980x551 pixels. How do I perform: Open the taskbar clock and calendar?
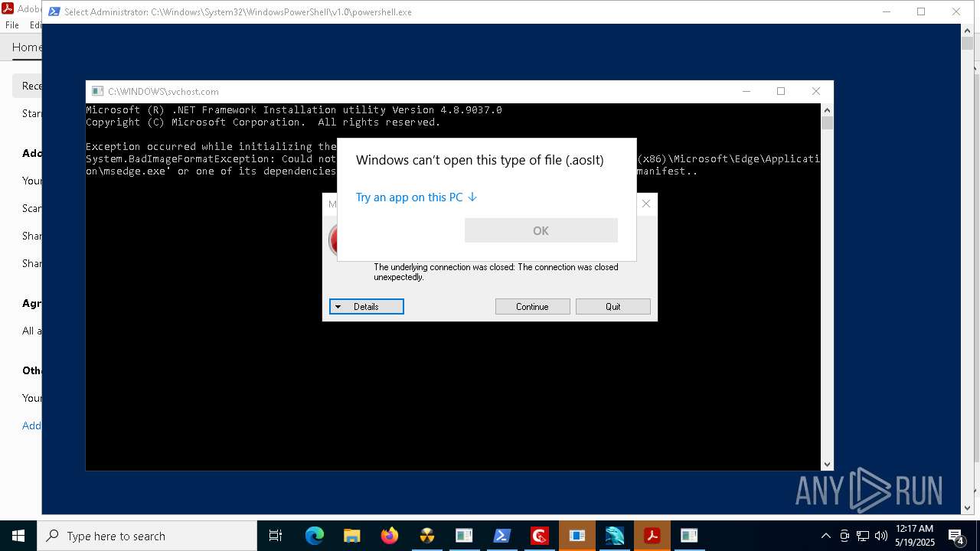click(915, 536)
